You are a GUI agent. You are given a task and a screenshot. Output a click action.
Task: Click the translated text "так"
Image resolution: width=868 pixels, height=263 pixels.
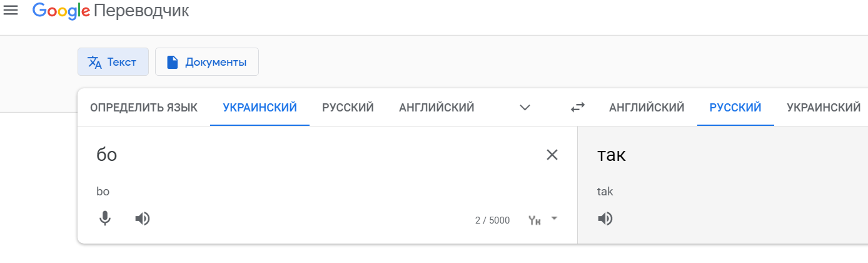click(x=612, y=155)
